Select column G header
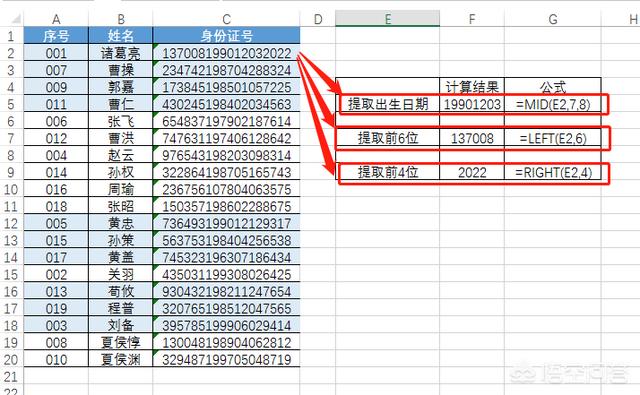This screenshot has width=640, height=395. 553,19
